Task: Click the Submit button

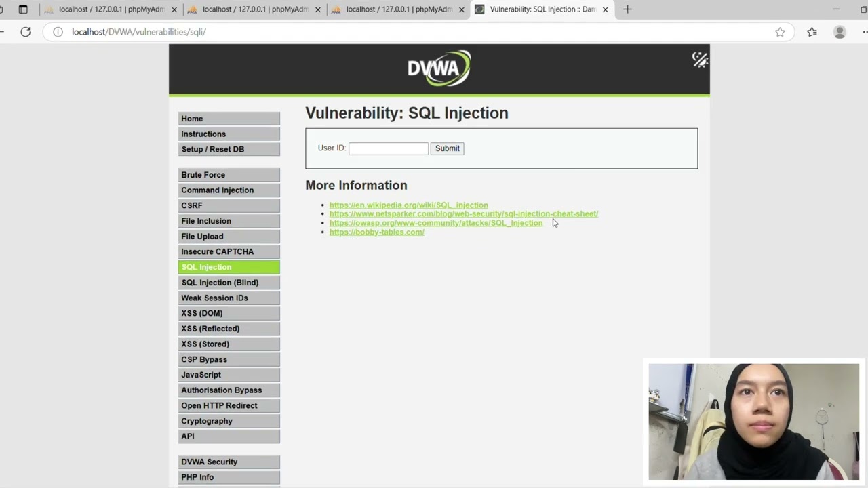Action: [447, 148]
